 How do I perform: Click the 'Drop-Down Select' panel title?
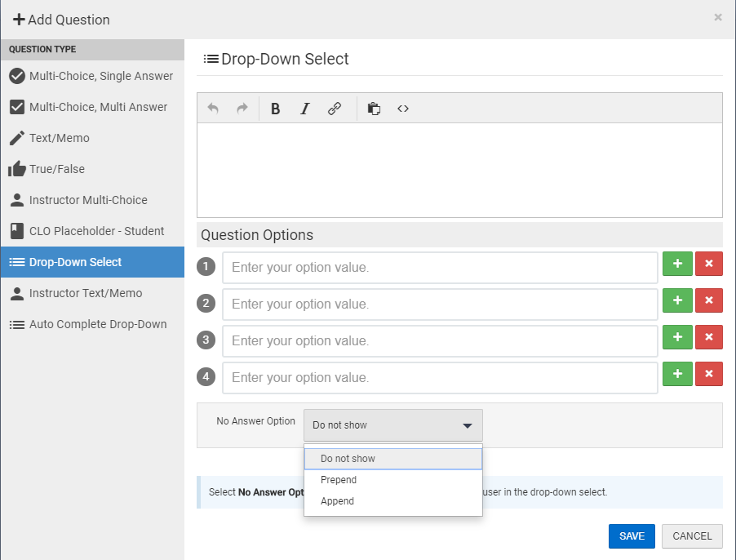click(x=285, y=59)
